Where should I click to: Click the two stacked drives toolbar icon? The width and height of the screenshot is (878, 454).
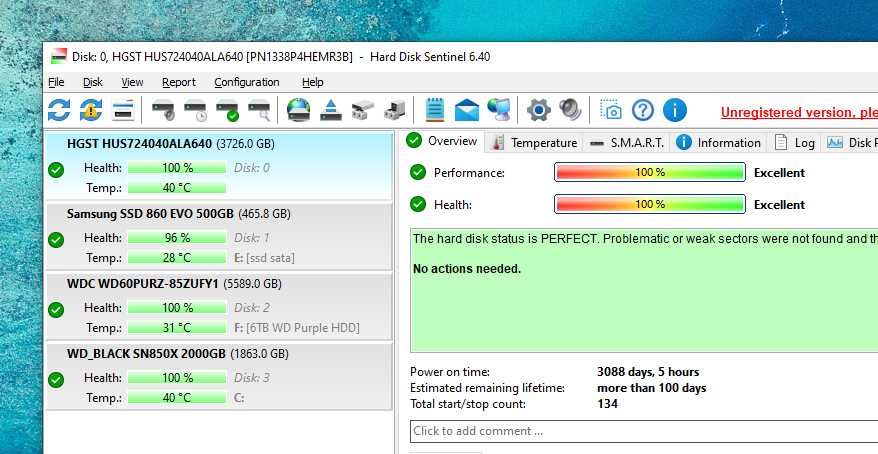363,110
